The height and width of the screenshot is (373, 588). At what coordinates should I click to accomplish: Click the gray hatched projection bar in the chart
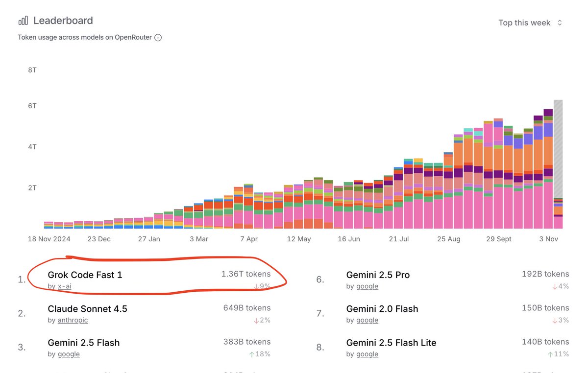(x=558, y=149)
